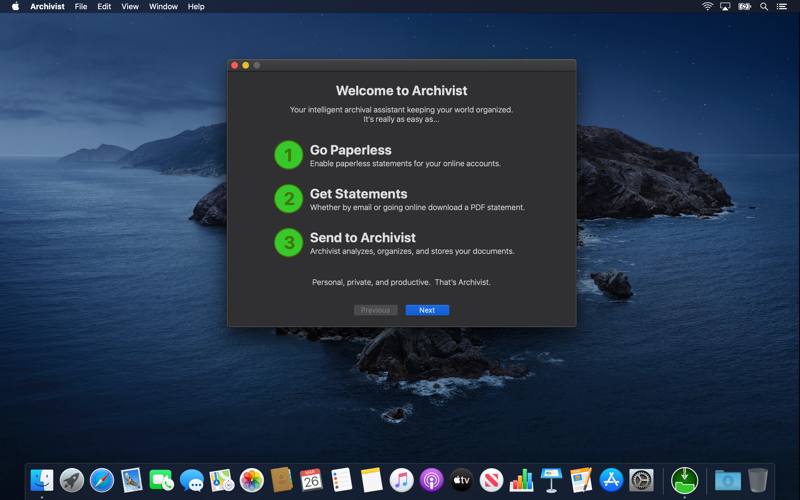Open the Archivist app menu
This screenshot has width=800, height=500.
click(47, 7)
